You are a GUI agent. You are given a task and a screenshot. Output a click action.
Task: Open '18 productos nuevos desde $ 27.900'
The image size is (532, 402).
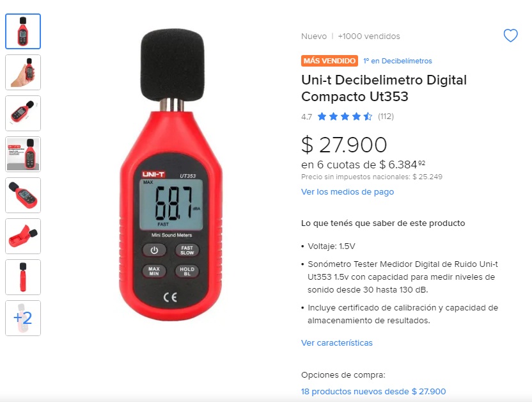(x=373, y=392)
